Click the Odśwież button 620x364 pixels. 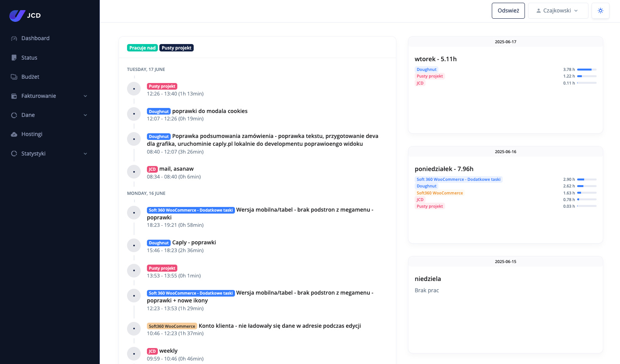(x=508, y=11)
